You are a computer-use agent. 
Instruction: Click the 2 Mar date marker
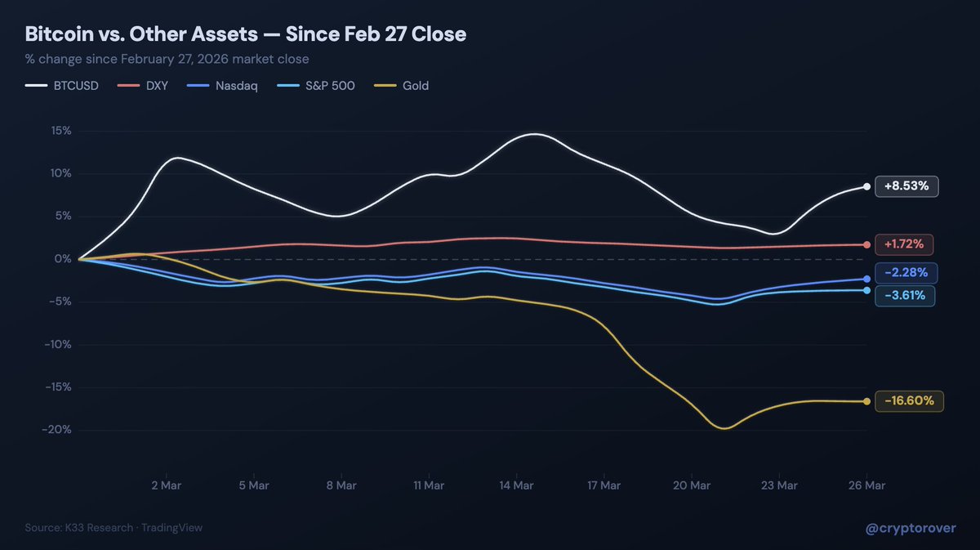point(166,485)
